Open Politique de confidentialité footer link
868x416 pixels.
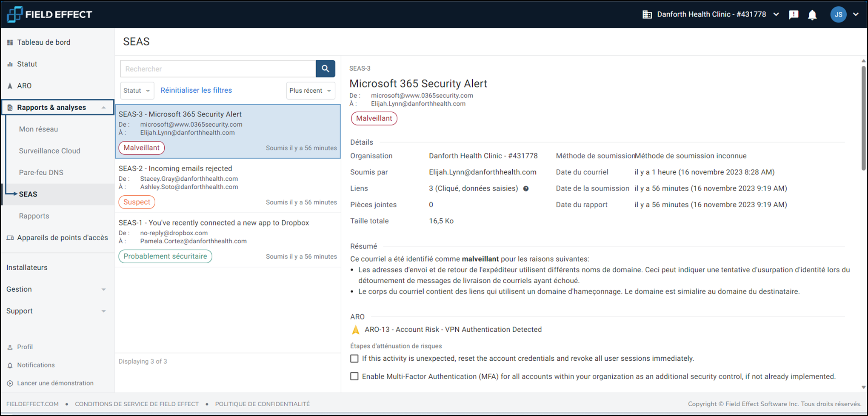click(262, 404)
